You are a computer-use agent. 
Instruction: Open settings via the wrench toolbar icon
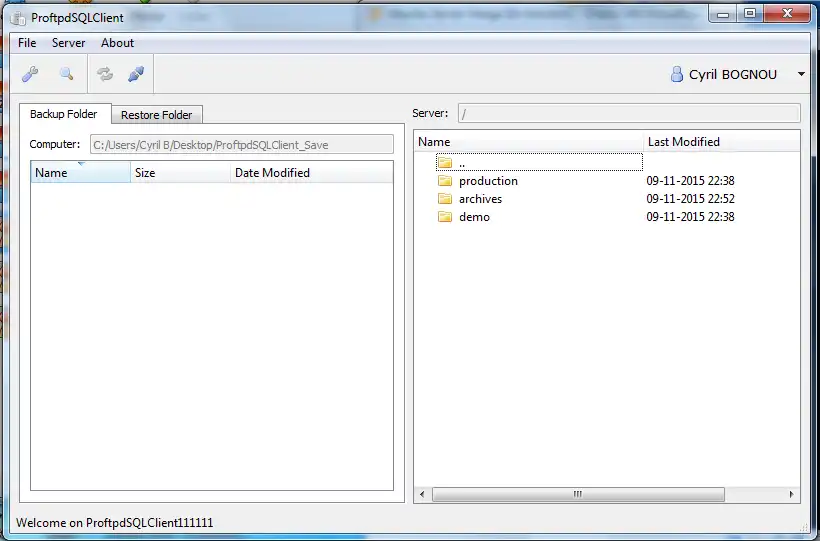click(30, 74)
